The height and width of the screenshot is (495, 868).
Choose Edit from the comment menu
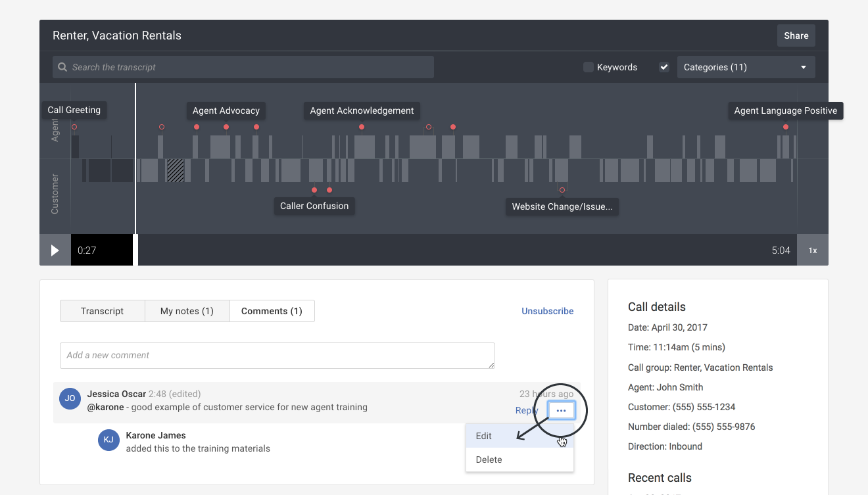483,436
